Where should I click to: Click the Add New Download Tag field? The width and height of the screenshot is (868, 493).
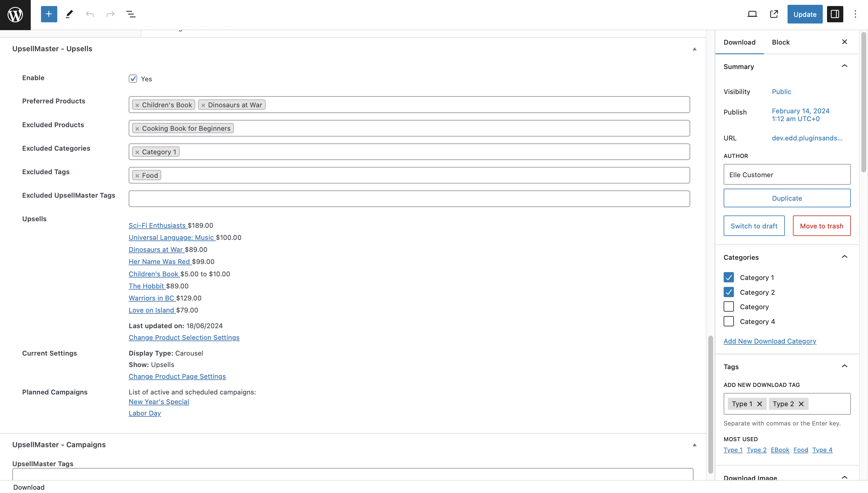[x=787, y=404]
